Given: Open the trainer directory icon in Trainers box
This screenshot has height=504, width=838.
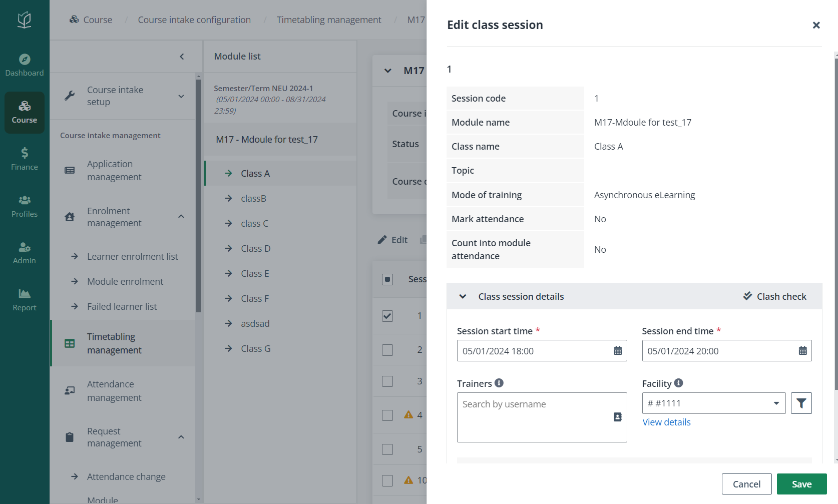Looking at the screenshot, I should (x=618, y=417).
